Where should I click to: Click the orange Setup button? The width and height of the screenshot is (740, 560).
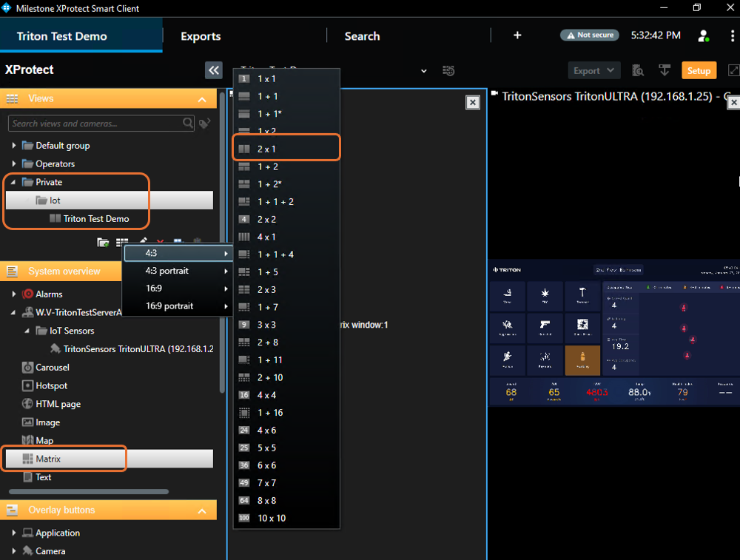click(x=699, y=71)
